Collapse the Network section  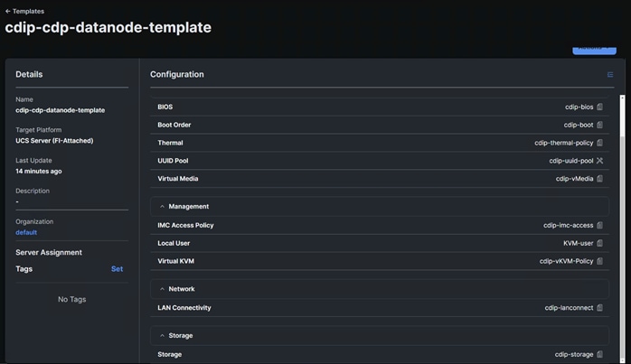162,289
